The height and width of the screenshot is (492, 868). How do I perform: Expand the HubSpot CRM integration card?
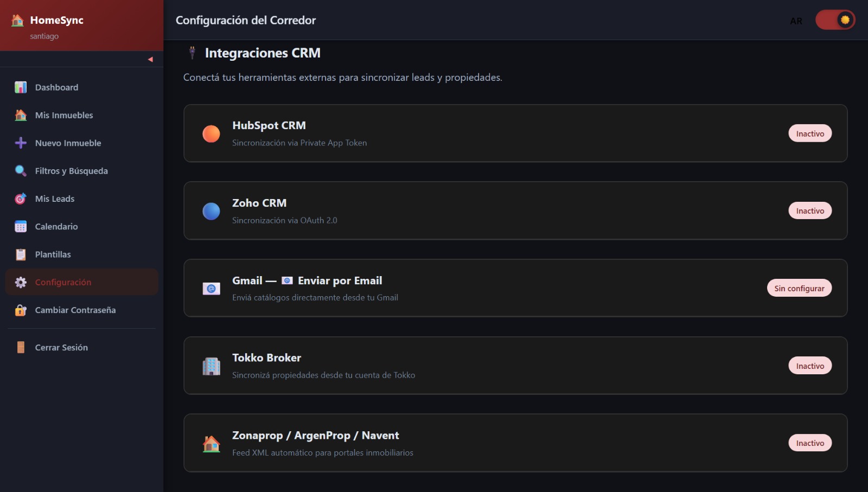coord(516,133)
